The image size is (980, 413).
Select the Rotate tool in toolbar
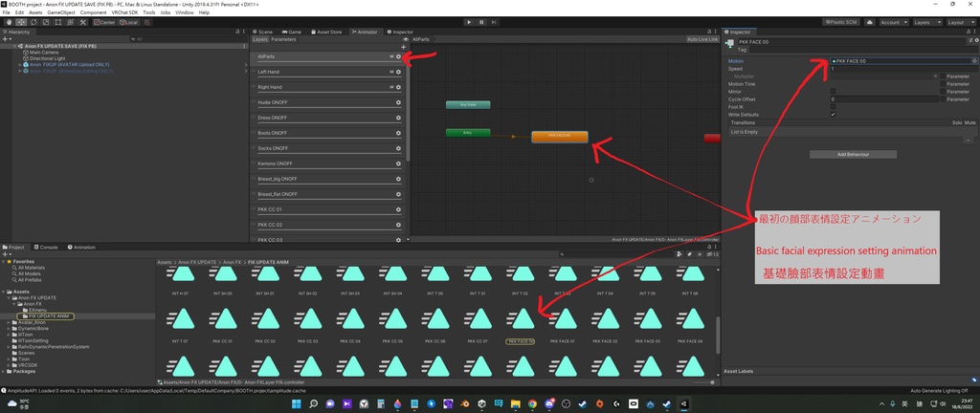33,22
